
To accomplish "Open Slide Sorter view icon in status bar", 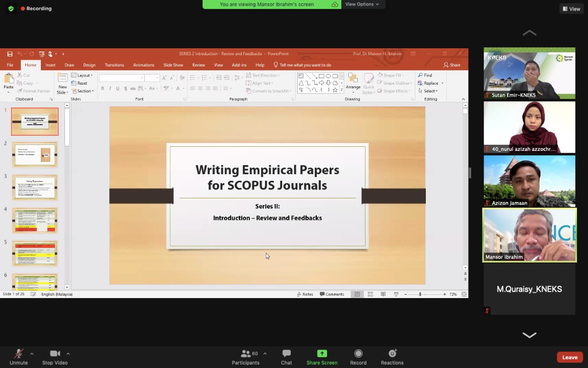I will (370, 294).
